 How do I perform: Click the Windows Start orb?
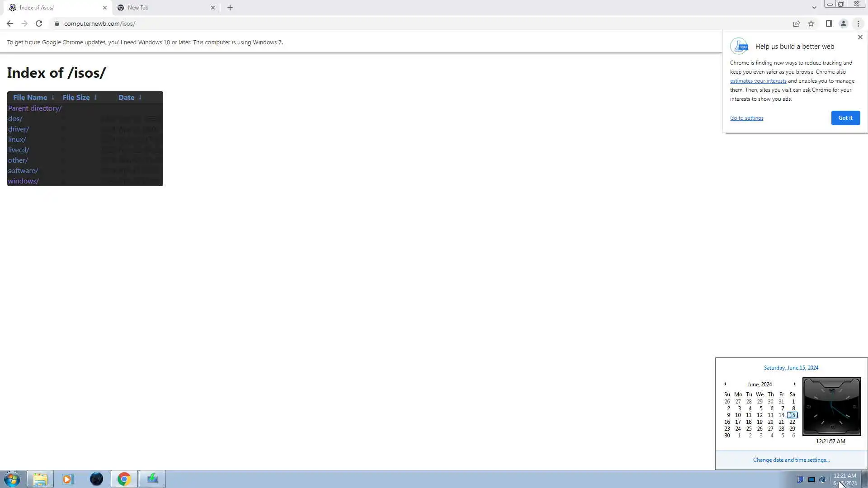12,479
